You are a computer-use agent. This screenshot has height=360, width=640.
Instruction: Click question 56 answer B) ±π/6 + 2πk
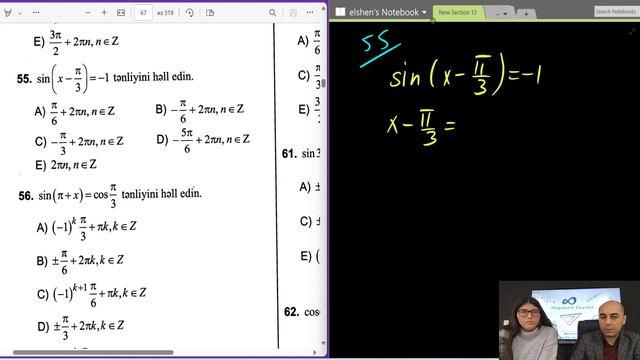coord(80,262)
